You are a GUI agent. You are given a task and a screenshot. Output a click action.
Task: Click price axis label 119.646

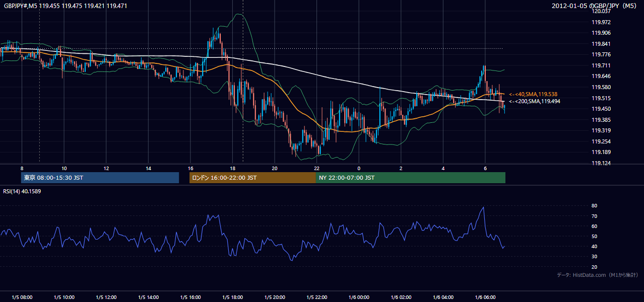click(601, 76)
